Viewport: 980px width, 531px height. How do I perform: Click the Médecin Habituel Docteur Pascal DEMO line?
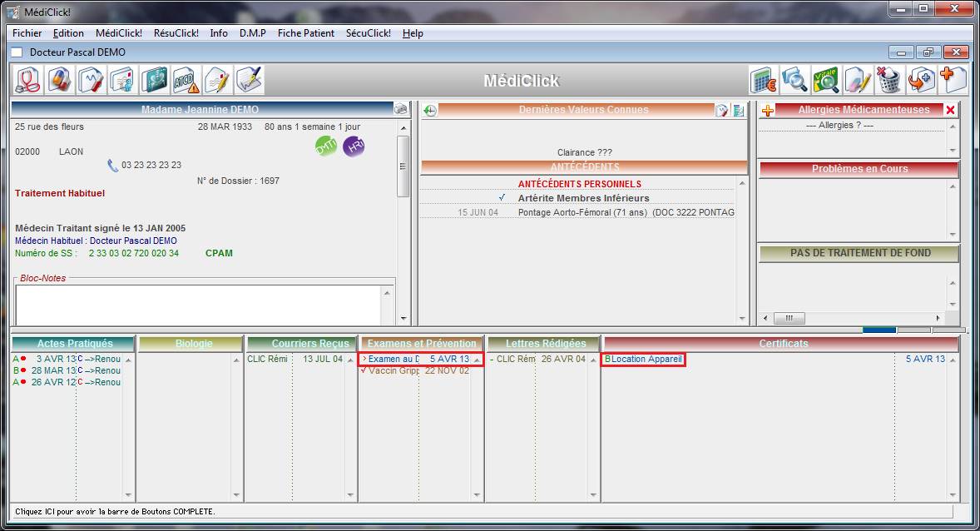(x=97, y=241)
